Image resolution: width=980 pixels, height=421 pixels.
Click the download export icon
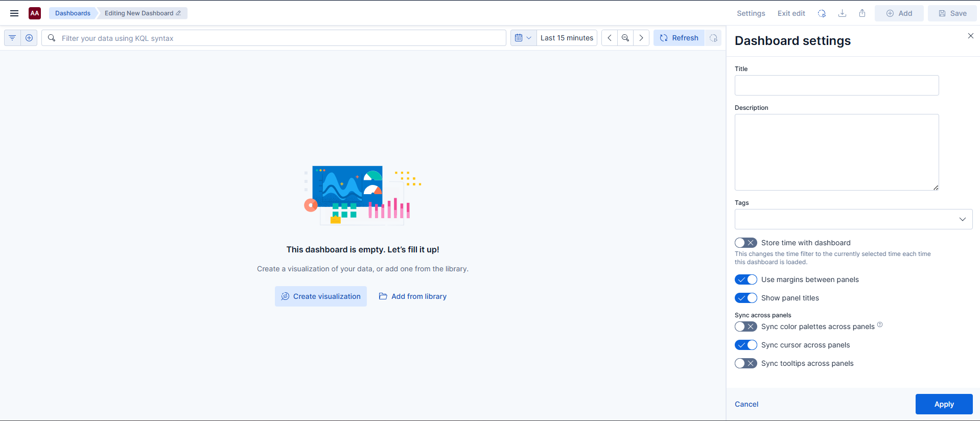click(x=842, y=13)
